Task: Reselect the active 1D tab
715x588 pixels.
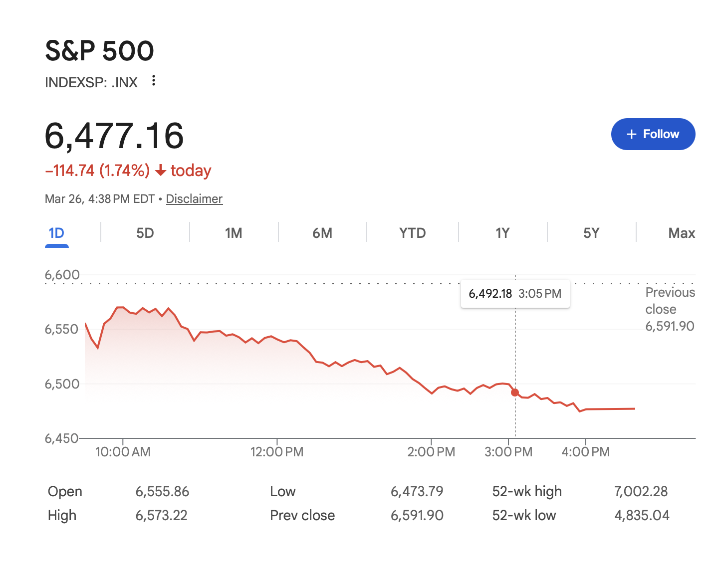Action: coord(56,232)
